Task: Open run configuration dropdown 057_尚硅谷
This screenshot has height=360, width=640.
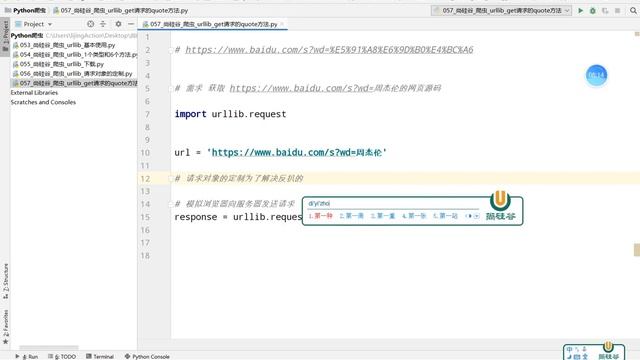Action: pos(501,11)
